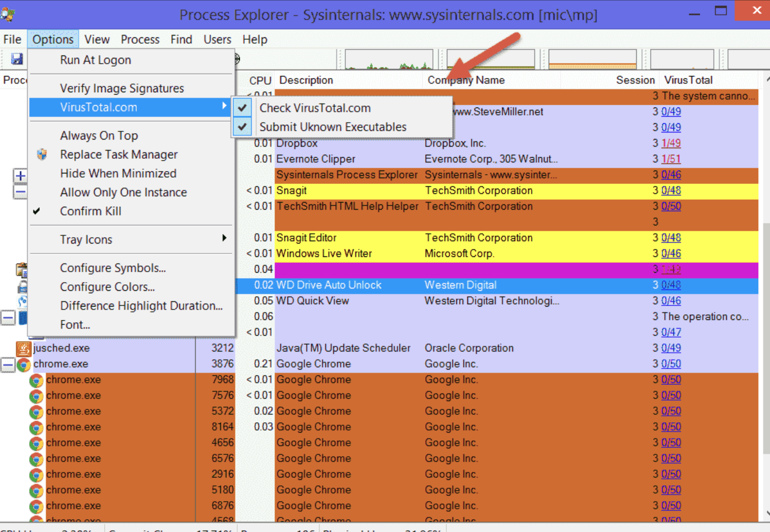Select the jusched.exe process name
The height and width of the screenshot is (532, 770).
pos(61,348)
